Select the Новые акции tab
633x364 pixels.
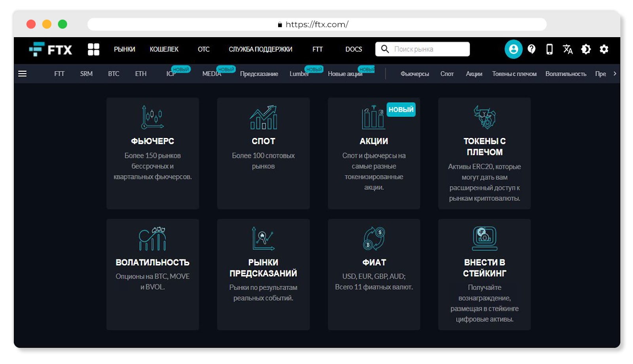coord(345,74)
